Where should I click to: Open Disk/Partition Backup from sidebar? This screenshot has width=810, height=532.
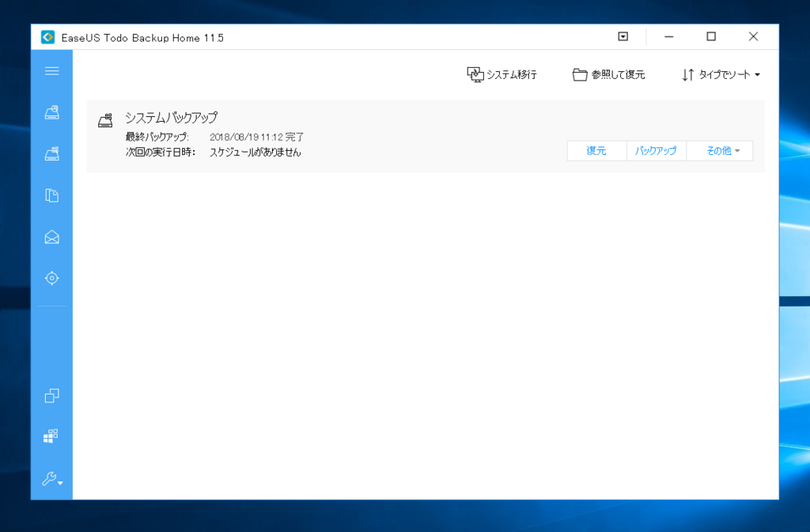tap(51, 112)
